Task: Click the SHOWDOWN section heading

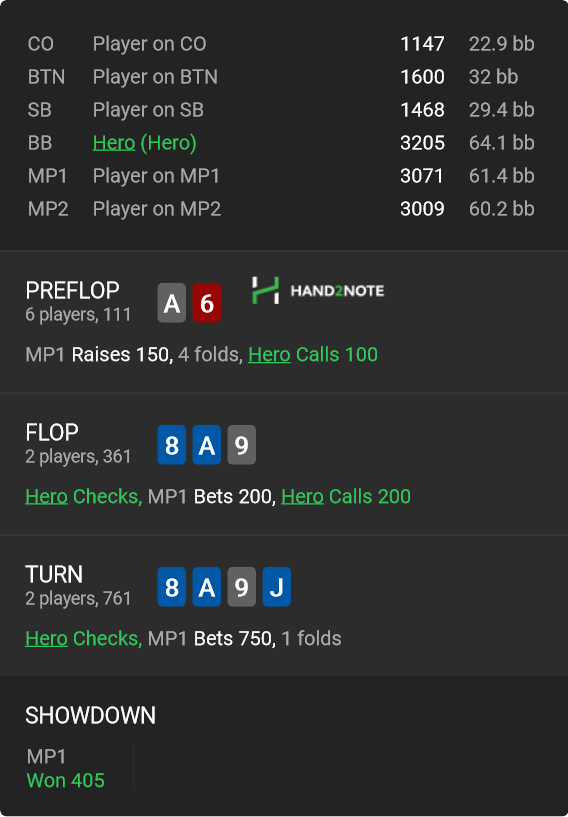Action: tap(91, 715)
